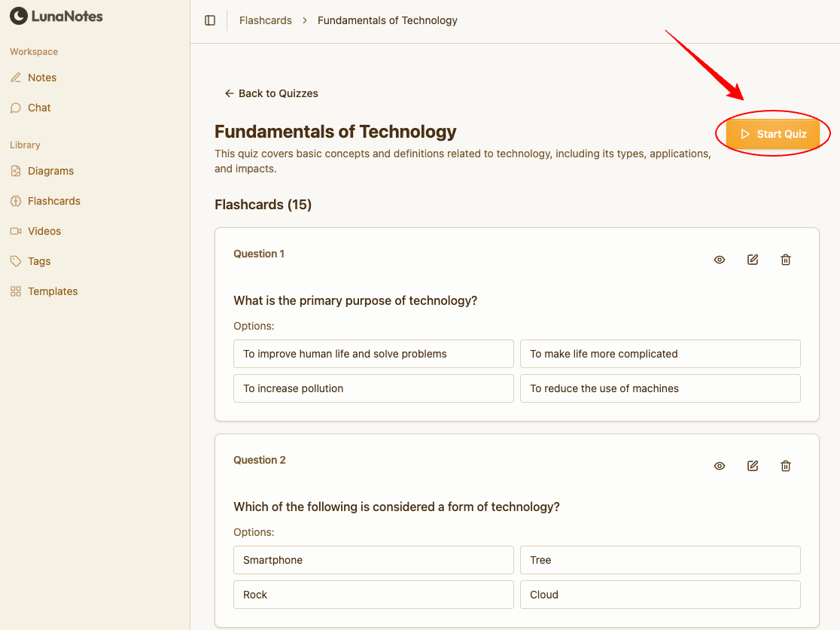Open Chat from the sidebar

coord(39,108)
